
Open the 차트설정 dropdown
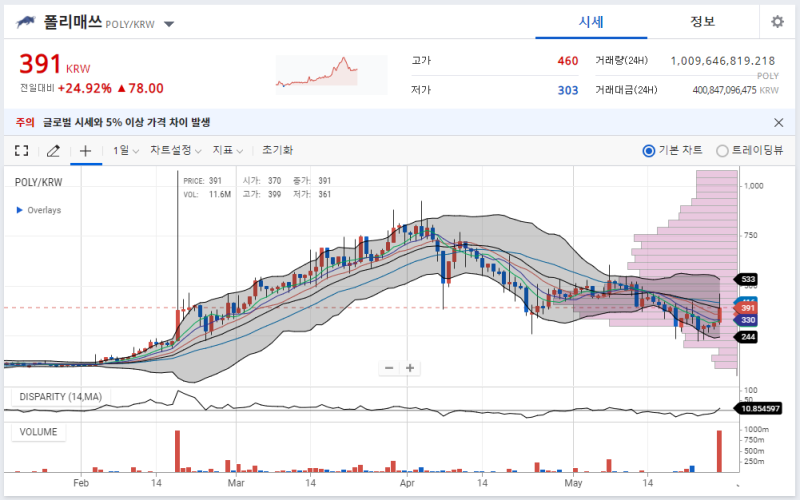176,151
